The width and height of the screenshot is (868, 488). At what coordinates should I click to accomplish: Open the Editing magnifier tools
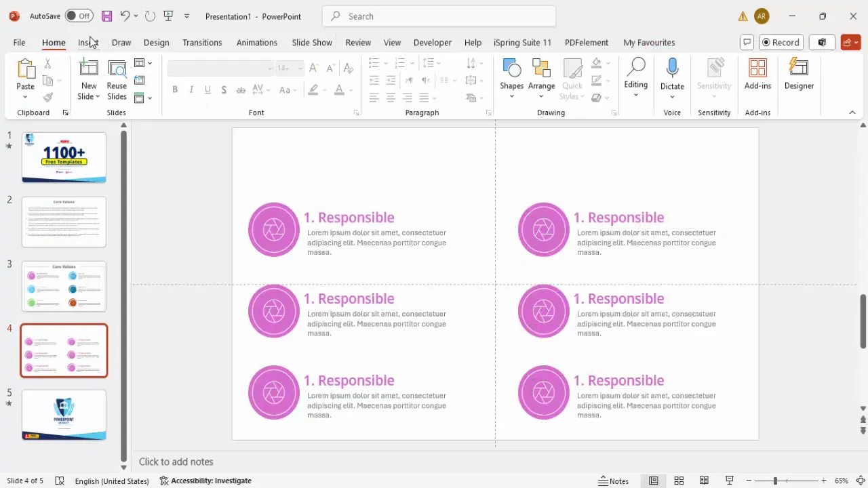[635, 77]
